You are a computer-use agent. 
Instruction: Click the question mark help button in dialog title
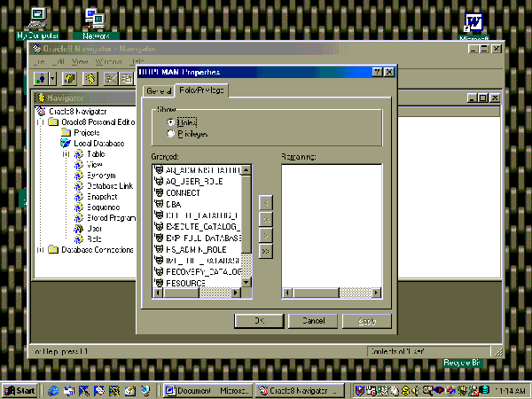[378, 72]
